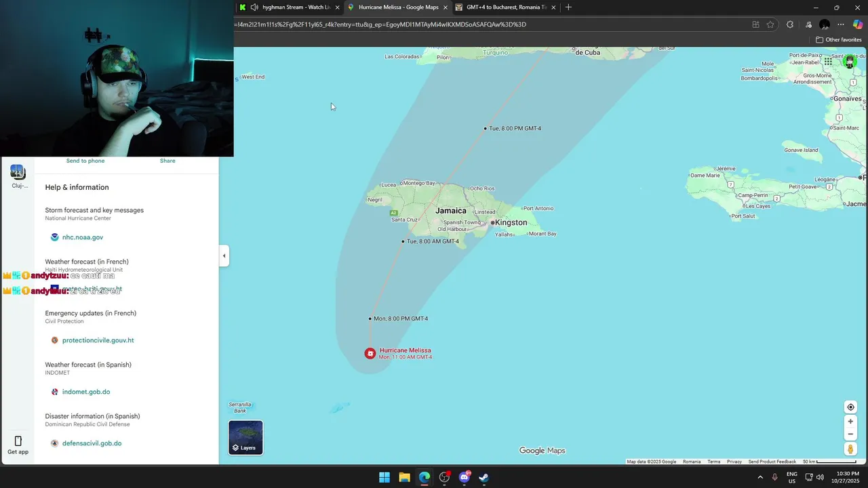This screenshot has width=868, height=488.
Task: Click Microsoft Edge taskbar icon
Action: (x=425, y=477)
